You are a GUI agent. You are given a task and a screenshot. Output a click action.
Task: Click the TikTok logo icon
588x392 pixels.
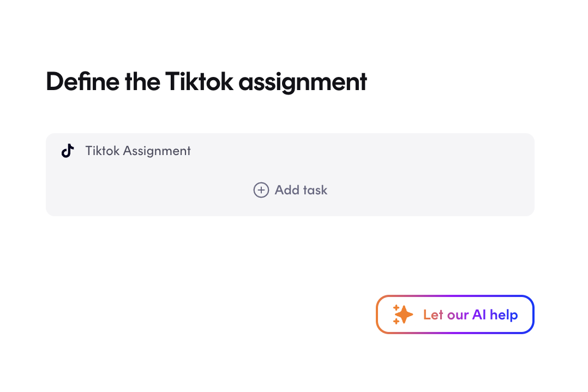click(68, 151)
